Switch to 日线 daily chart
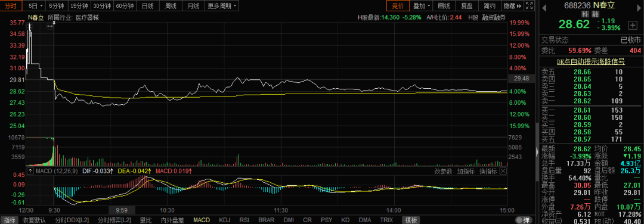The width and height of the screenshot is (644, 224). coord(147,6)
